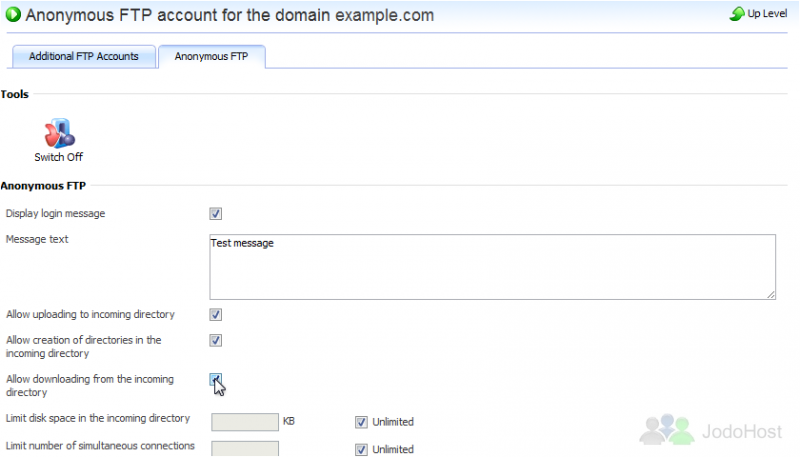This screenshot has width=800, height=457.
Task: Click the Switch Off label
Action: click(59, 157)
